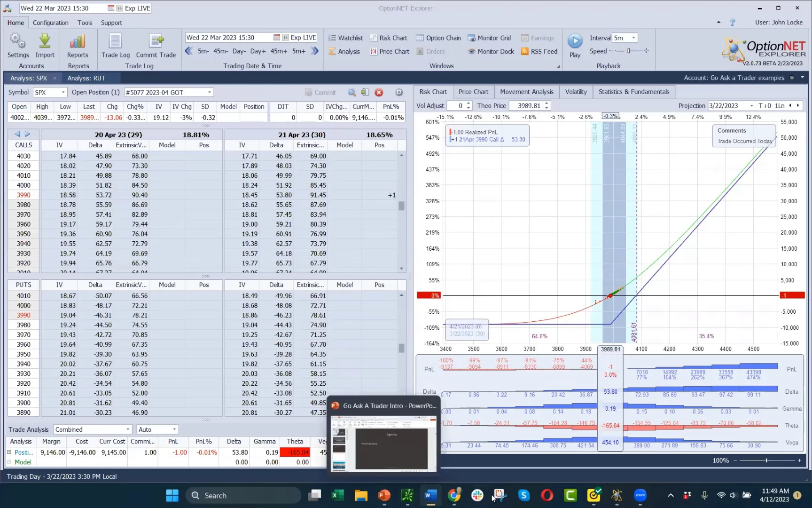Go to the previous expiration with the left arrow
812x508 pixels.
[17, 134]
